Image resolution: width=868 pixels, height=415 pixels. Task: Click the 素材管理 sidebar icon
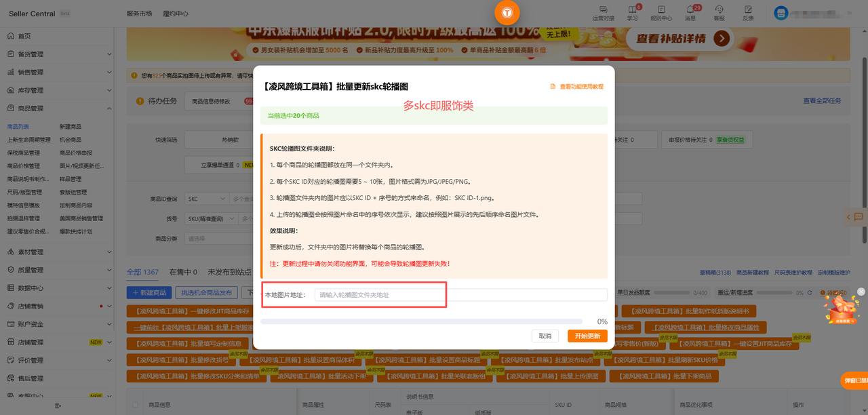coord(11,252)
